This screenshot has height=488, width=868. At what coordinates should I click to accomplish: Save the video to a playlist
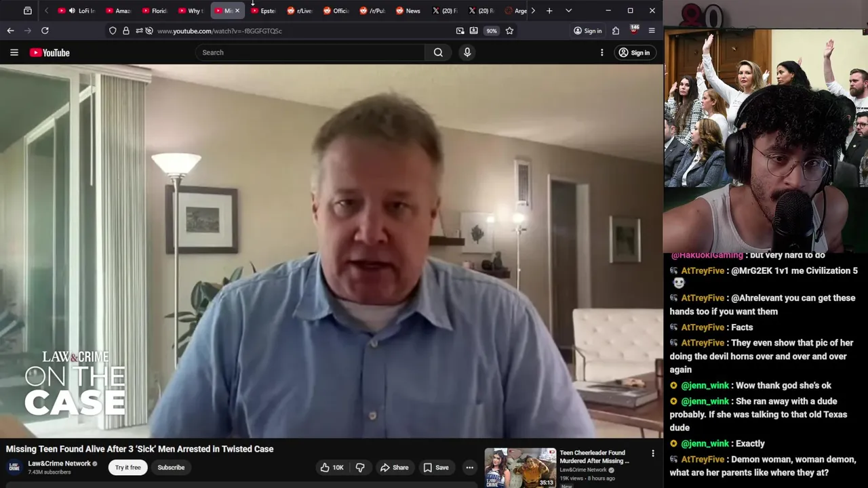pyautogui.click(x=436, y=467)
